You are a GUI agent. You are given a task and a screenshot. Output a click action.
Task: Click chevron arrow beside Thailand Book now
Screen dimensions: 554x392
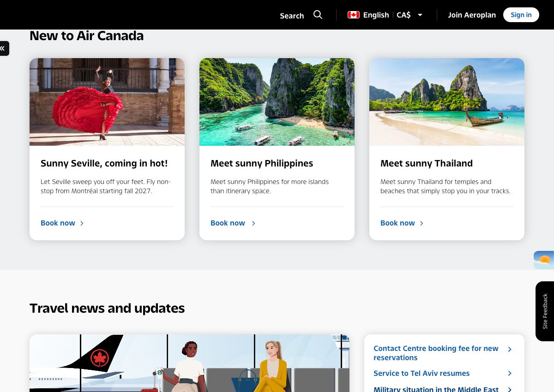coord(422,223)
